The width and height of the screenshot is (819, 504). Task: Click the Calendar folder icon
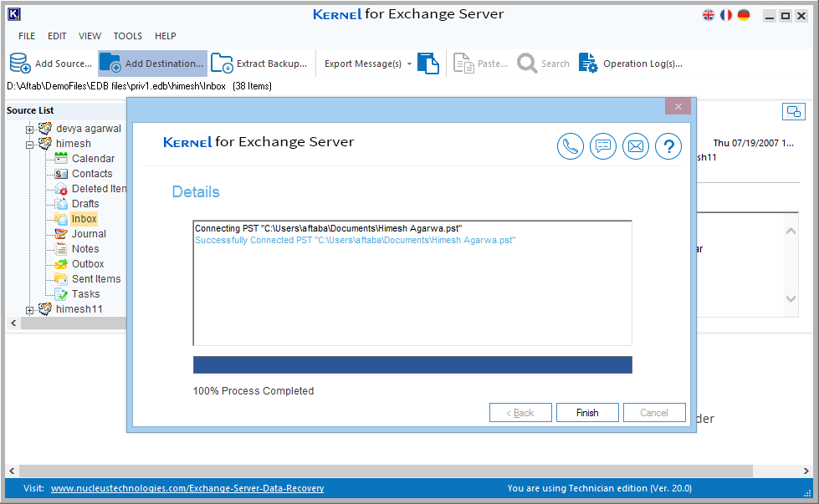61,158
